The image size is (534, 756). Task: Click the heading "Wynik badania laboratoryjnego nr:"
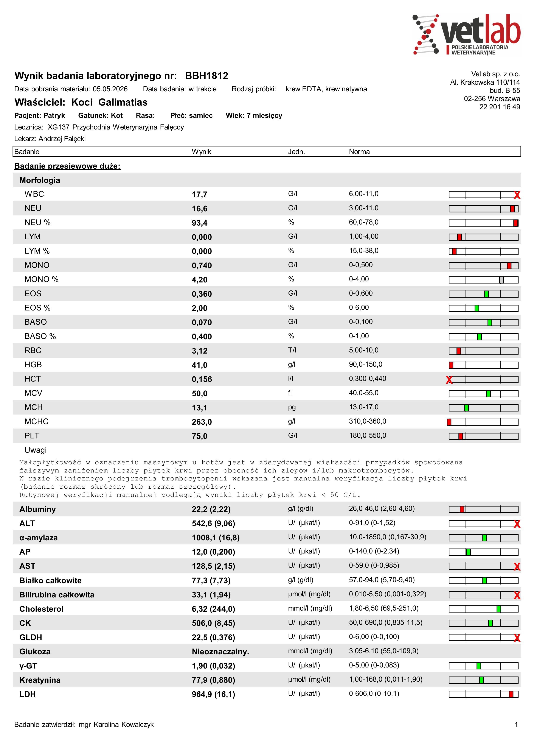pyautogui.click(x=96, y=76)
